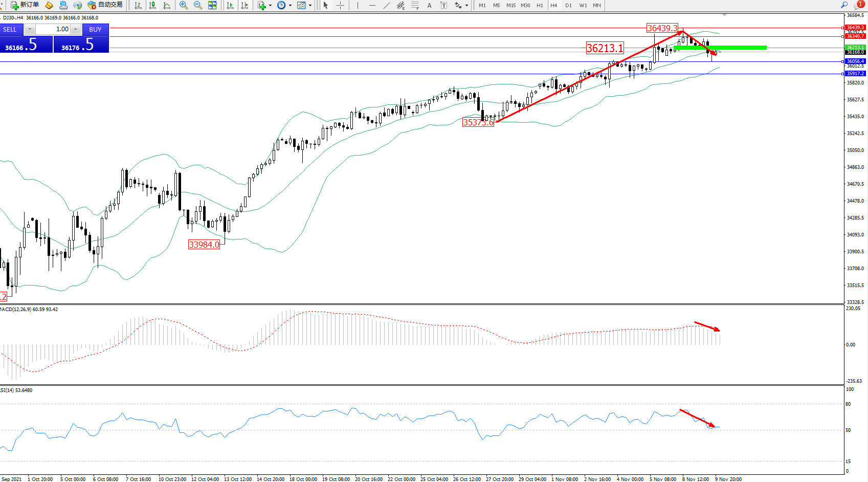Open the search magnifier in toolbar

844,5
